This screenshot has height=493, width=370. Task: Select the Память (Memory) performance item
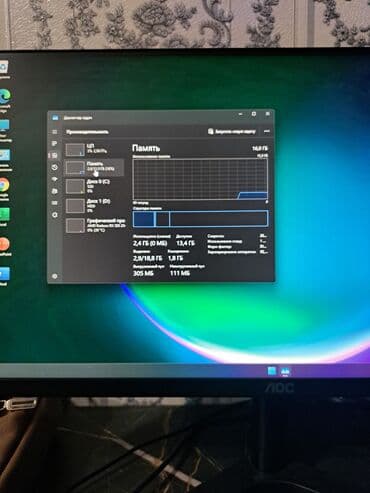click(94, 167)
